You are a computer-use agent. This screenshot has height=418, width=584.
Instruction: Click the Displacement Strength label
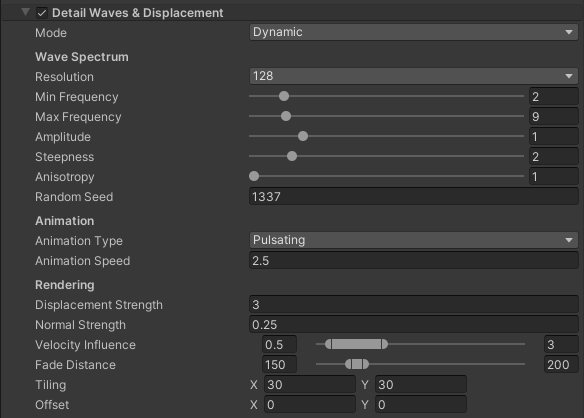click(x=99, y=305)
